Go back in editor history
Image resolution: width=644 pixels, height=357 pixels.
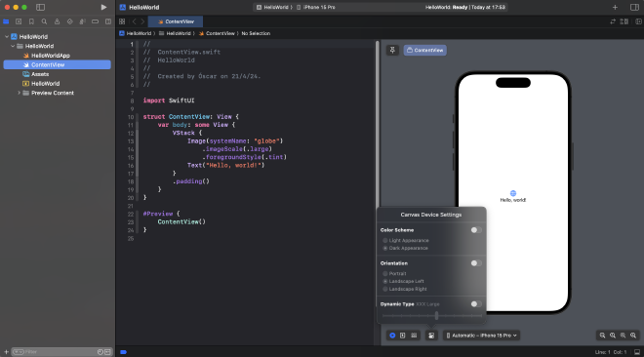coord(134,21)
